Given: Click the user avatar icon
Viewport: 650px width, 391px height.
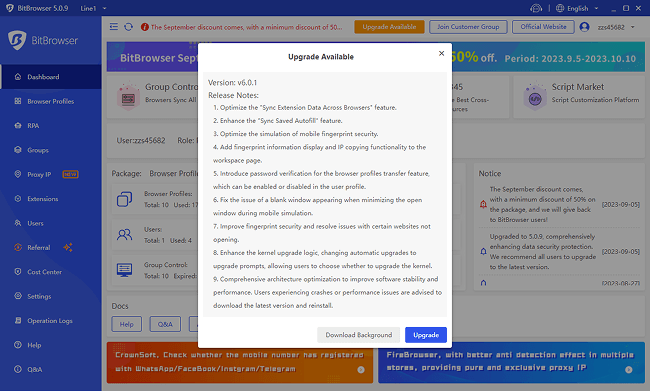Looking at the screenshot, I should [x=585, y=27].
